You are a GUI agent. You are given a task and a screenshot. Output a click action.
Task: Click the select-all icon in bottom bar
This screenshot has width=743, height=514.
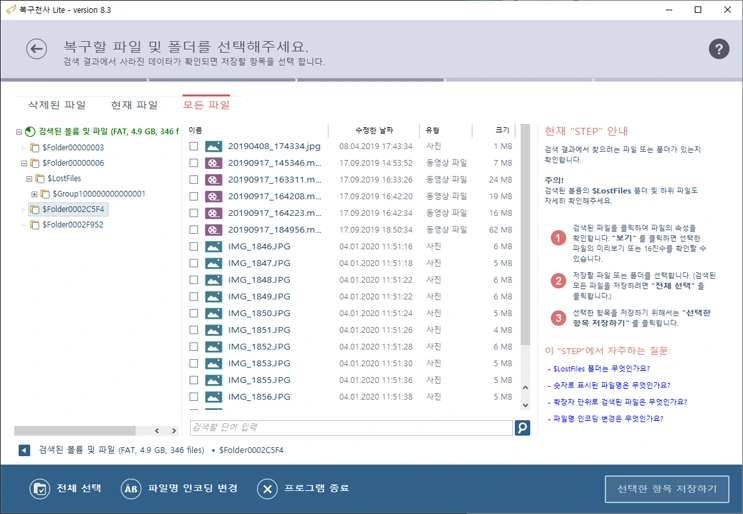pyautogui.click(x=40, y=488)
